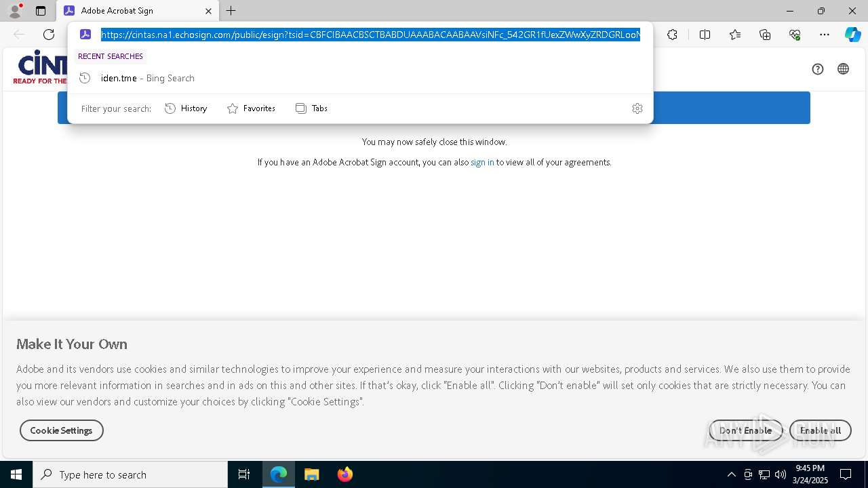Click the recent search history clock icon
This screenshot has height=488, width=868.
pyautogui.click(x=85, y=78)
